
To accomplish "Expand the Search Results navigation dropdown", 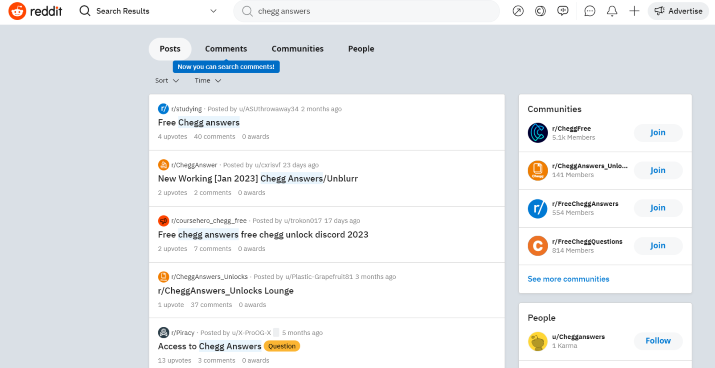I will pos(148,11).
